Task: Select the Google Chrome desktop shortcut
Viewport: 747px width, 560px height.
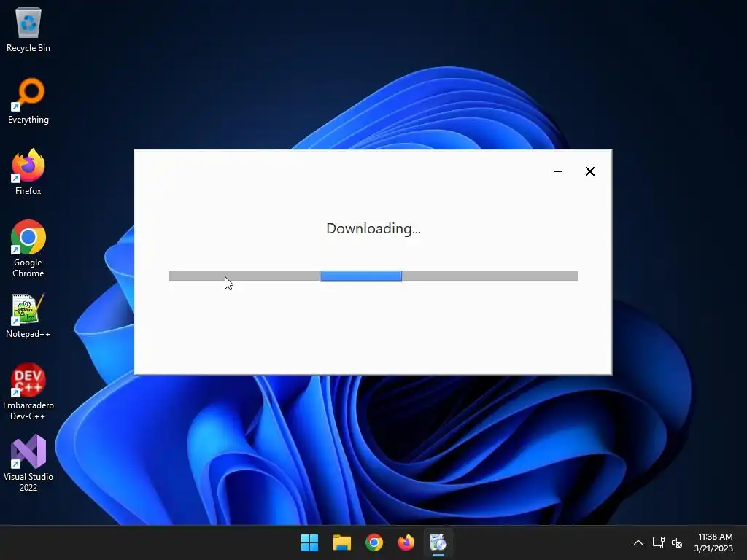Action: click(28, 249)
